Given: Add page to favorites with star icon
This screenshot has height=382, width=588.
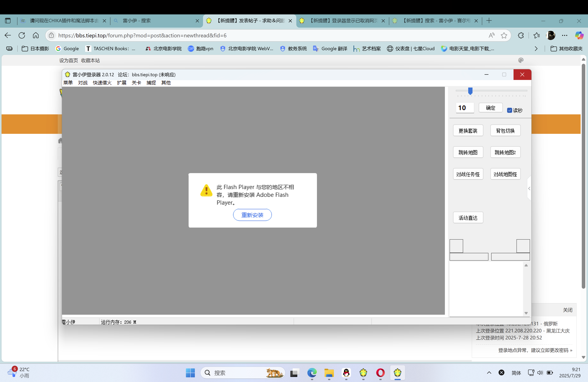Looking at the screenshot, I should pos(504,35).
